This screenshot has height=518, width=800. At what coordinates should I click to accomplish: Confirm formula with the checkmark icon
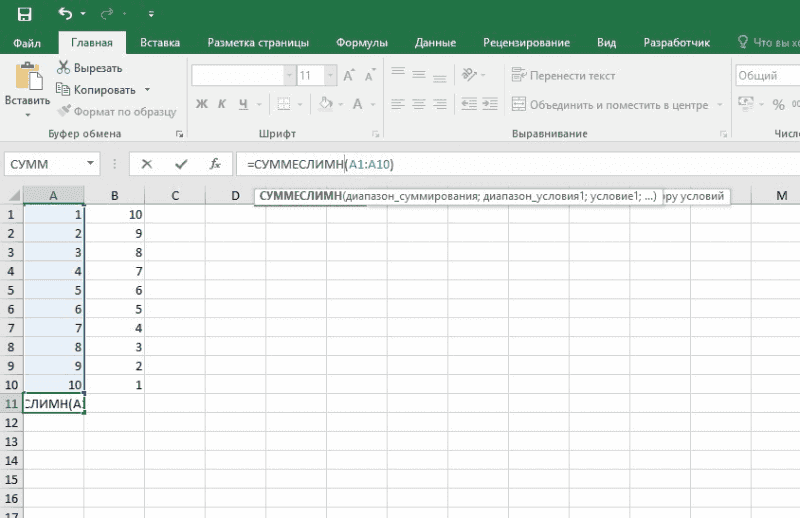[180, 164]
